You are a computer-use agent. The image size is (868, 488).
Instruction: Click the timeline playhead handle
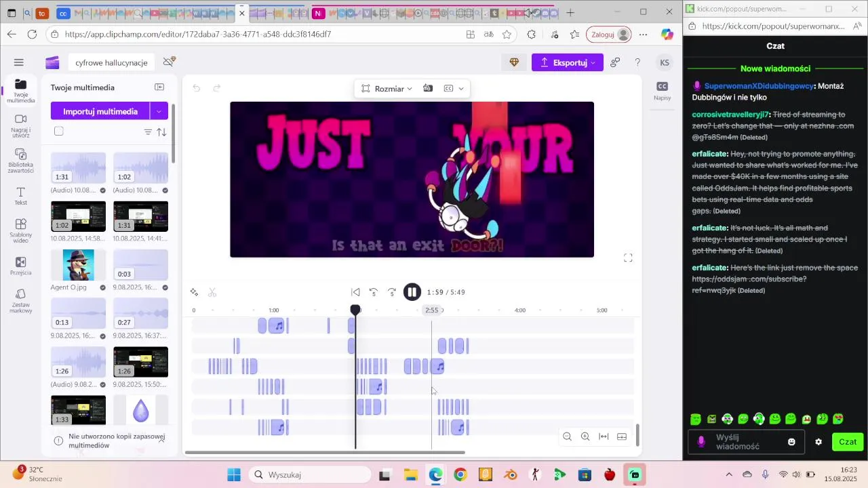point(355,310)
